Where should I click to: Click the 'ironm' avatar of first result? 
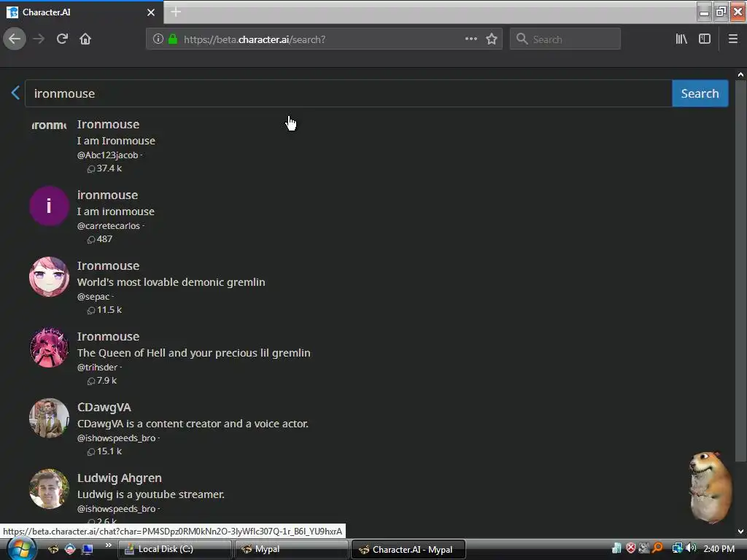pos(49,125)
